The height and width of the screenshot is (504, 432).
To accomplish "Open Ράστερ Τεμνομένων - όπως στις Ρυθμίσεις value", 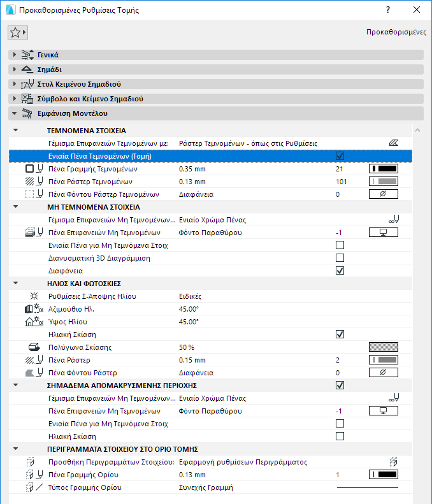I will click(248, 143).
